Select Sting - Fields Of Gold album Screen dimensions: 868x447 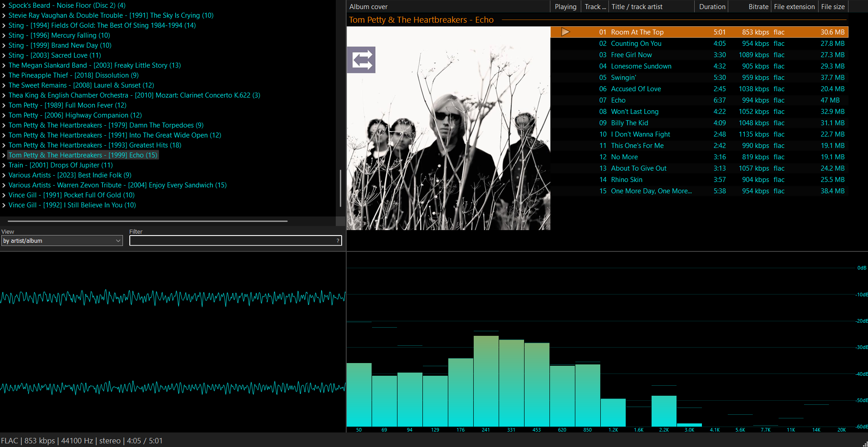pos(102,25)
